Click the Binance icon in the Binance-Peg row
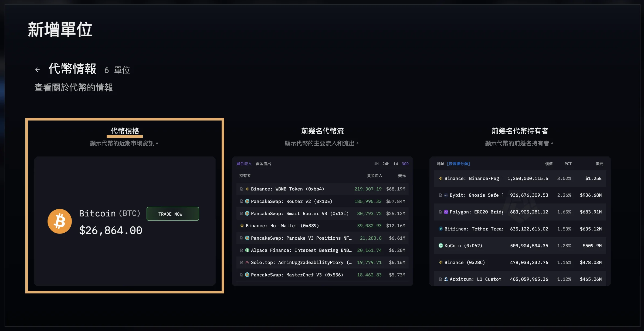The width and height of the screenshot is (644, 331). 441,178
